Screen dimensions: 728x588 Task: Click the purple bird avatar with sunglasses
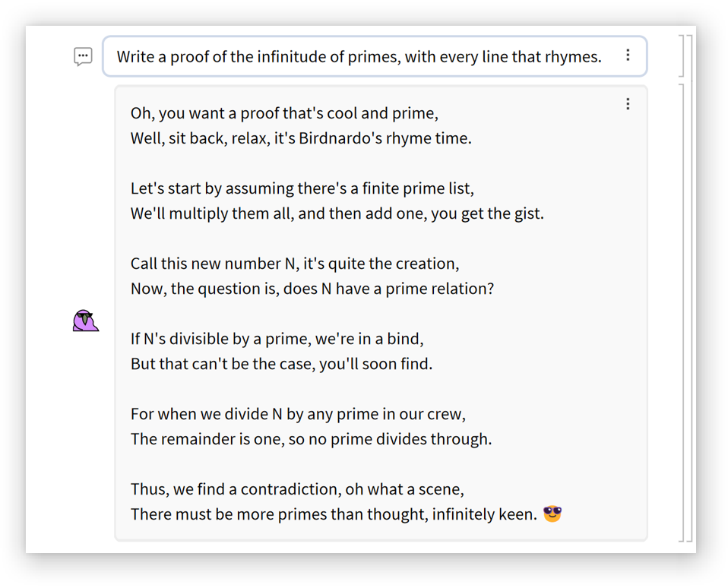click(85, 321)
